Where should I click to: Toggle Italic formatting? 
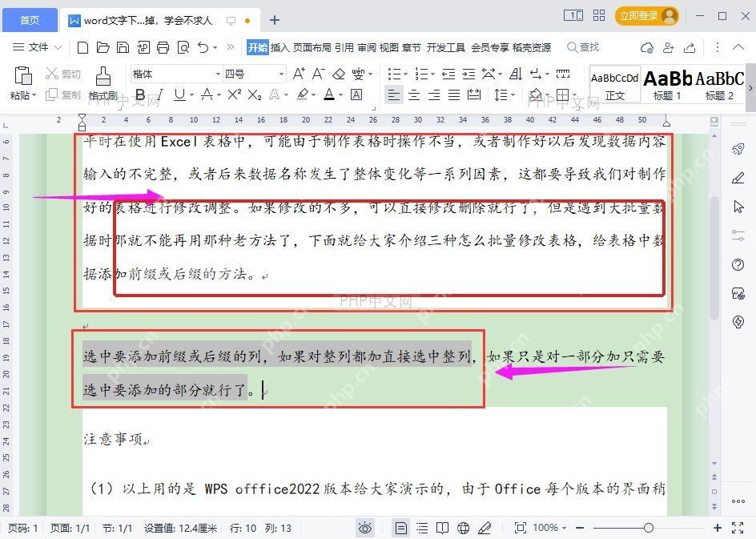[159, 95]
